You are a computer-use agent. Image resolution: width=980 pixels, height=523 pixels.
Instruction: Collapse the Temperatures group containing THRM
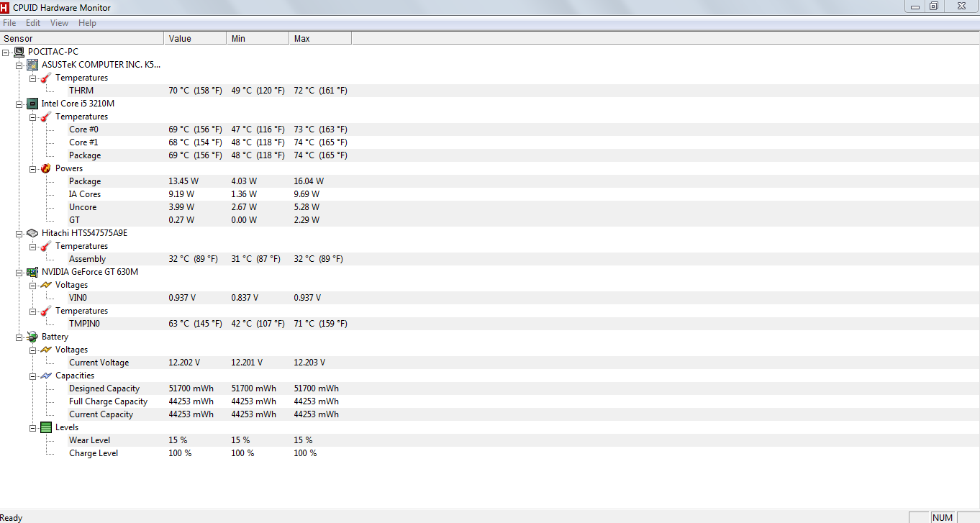point(33,78)
